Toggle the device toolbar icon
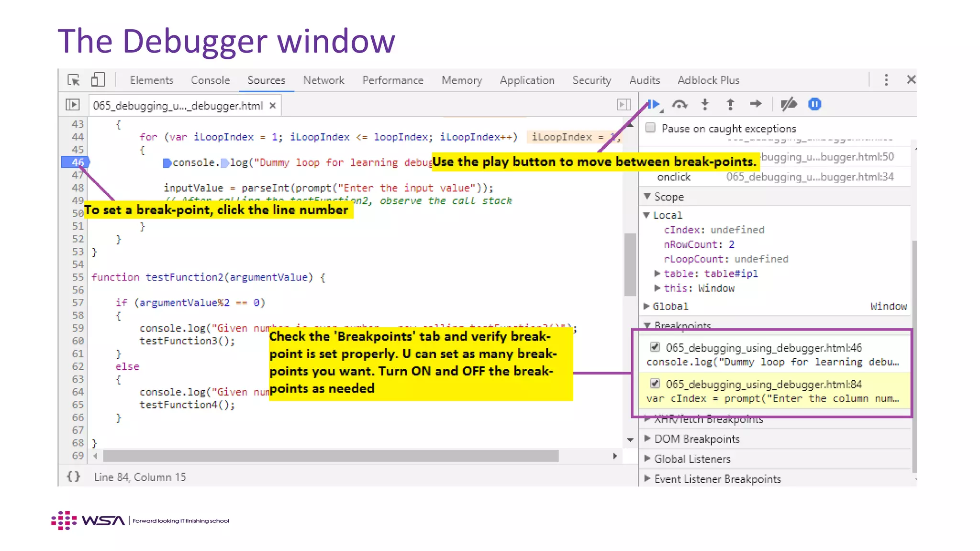Image resolution: width=980 pixels, height=551 pixels. (98, 80)
